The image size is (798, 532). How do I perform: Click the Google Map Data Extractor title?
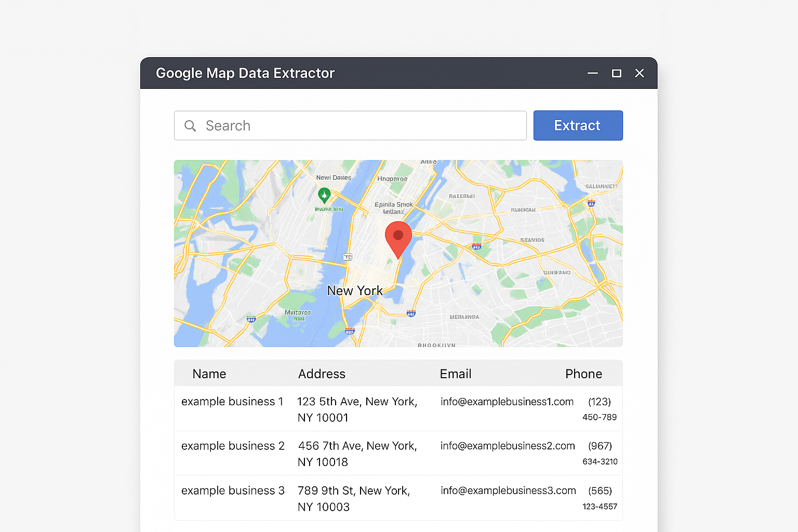click(x=245, y=73)
